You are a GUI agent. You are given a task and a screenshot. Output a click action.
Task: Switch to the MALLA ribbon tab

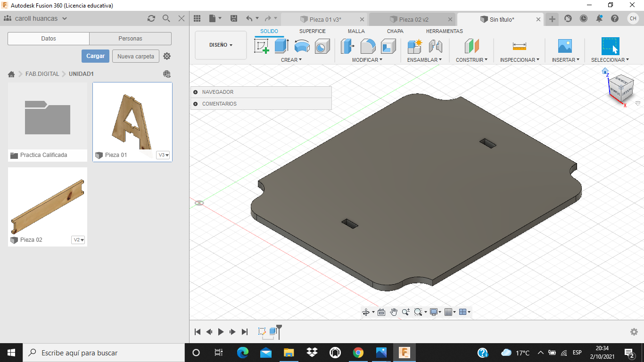coord(356,31)
